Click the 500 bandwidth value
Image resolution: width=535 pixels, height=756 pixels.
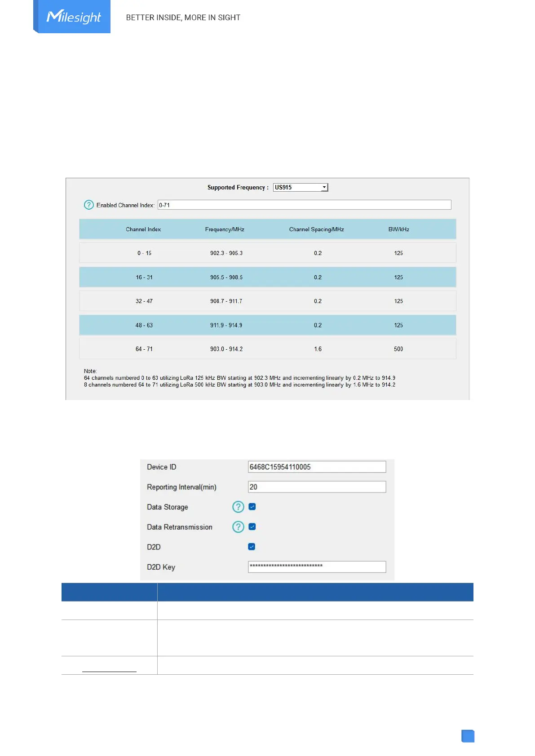398,349
